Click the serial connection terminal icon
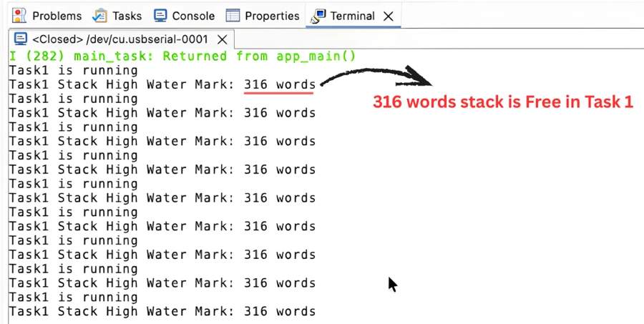Screen dimensions: 644x324 (21, 39)
